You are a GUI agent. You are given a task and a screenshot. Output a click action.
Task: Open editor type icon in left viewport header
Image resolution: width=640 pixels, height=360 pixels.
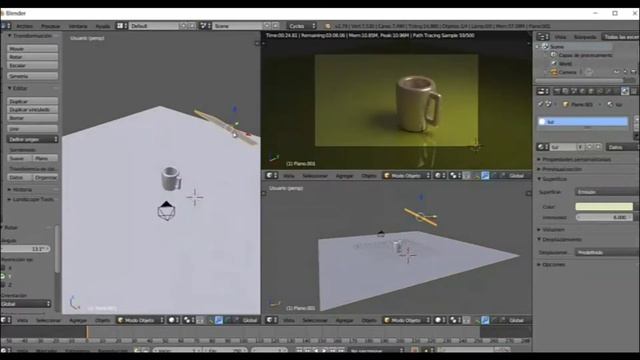pyautogui.click(x=6, y=320)
